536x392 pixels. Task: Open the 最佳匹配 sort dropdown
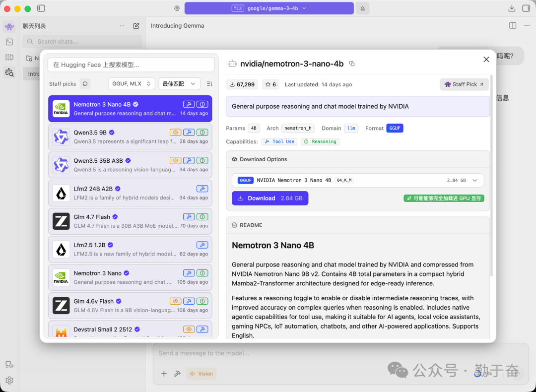179,84
